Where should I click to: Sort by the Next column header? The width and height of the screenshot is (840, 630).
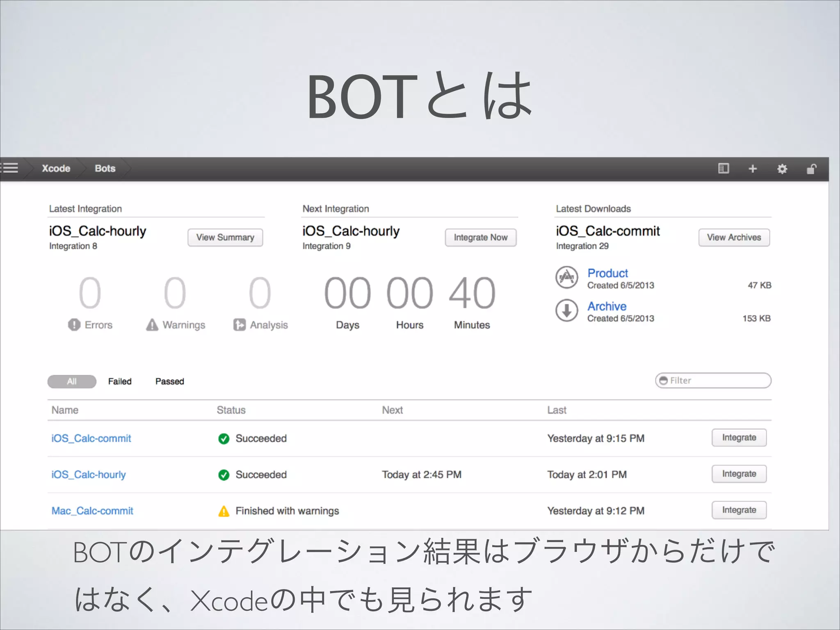(x=393, y=410)
